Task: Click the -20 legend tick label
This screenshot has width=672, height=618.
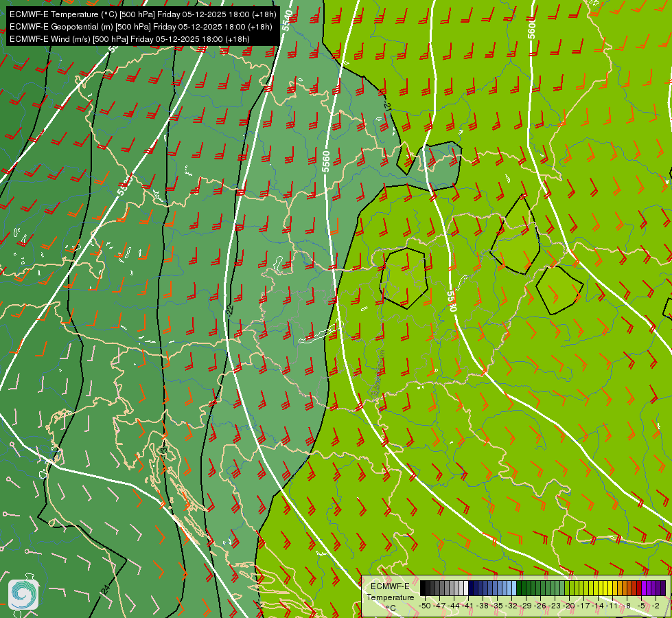Action: point(569,606)
